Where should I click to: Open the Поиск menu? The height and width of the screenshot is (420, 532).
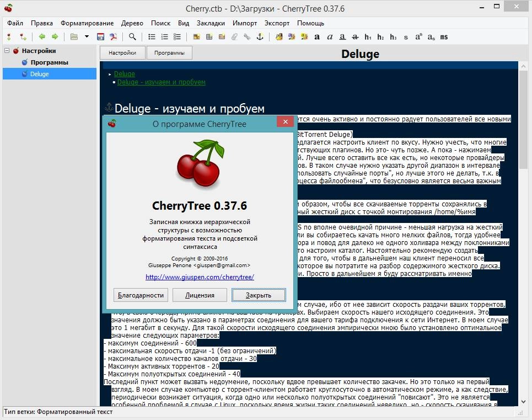160,23
